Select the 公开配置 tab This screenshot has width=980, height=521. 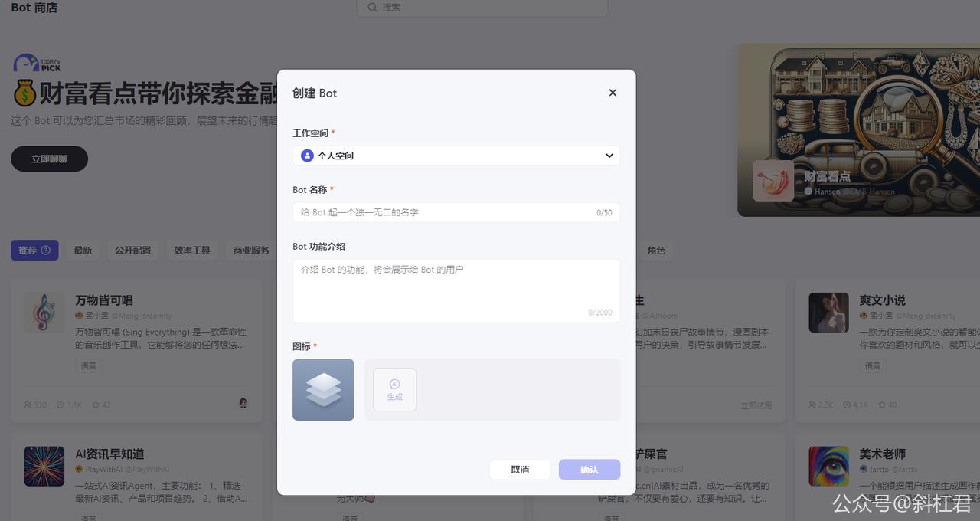[133, 250]
